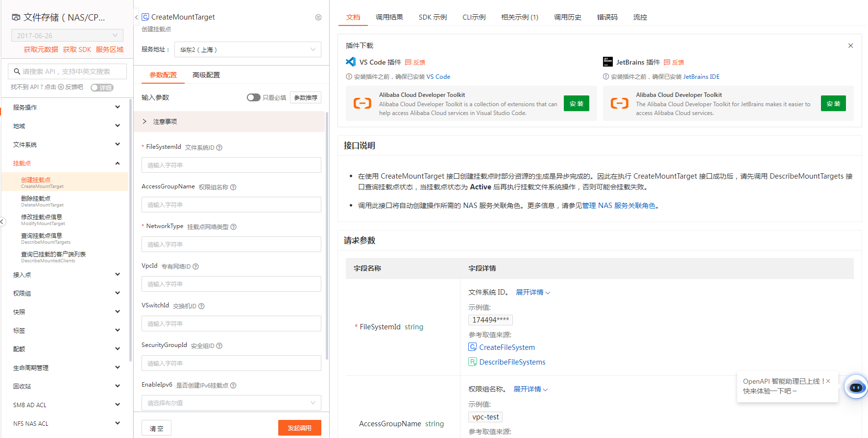Image resolution: width=868 pixels, height=438 pixels.
Task: Click 清空 button
Action: coord(156,428)
